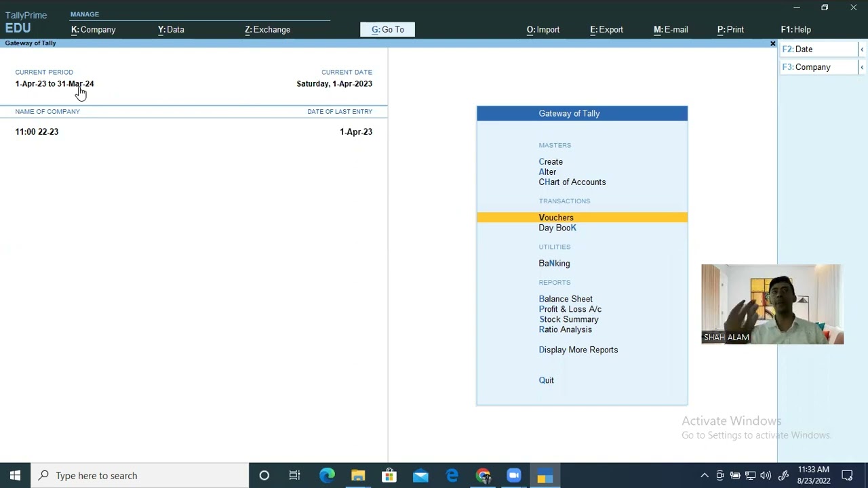Select Create under Masters
This screenshot has width=868, height=488.
pyautogui.click(x=551, y=162)
